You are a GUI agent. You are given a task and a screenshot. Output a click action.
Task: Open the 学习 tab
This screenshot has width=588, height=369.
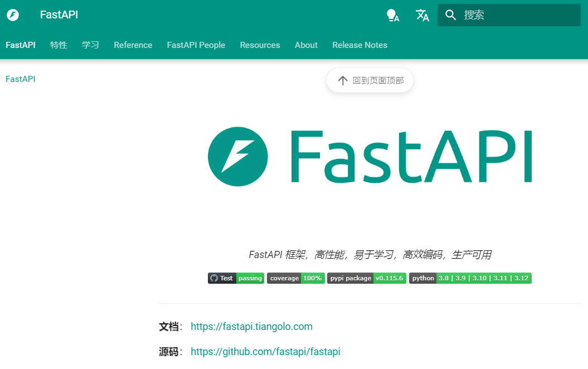90,45
